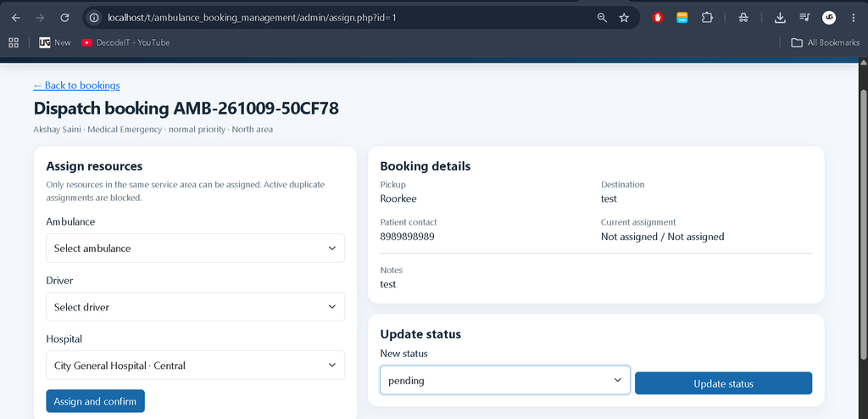Image resolution: width=868 pixels, height=419 pixels.
Task: Open the New bookmark
Action: click(x=55, y=42)
